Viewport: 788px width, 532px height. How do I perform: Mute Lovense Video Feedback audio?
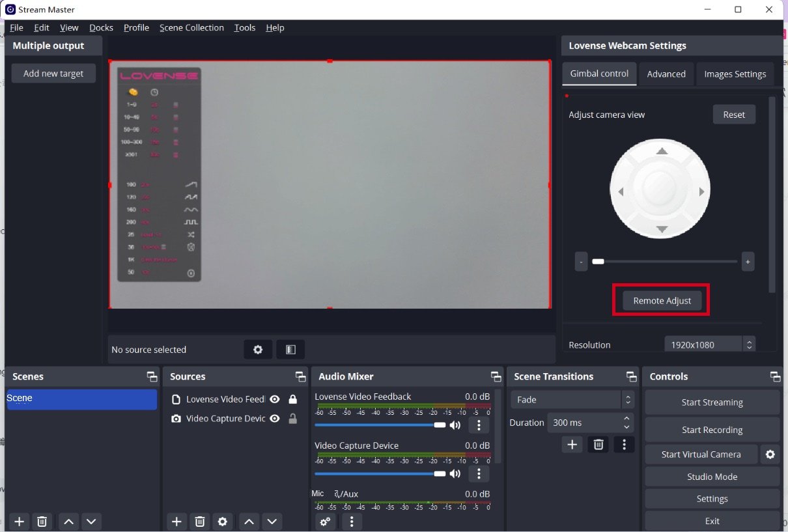pyautogui.click(x=455, y=425)
